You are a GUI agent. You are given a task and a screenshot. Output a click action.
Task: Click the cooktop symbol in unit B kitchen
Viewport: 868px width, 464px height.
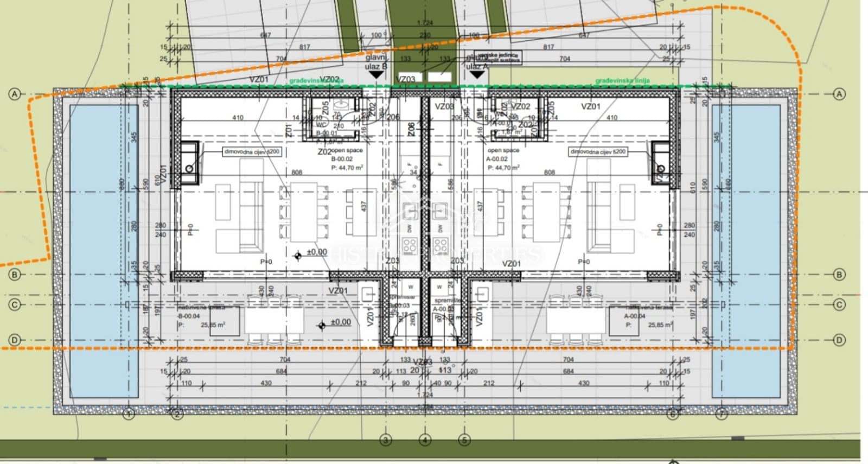(410, 244)
